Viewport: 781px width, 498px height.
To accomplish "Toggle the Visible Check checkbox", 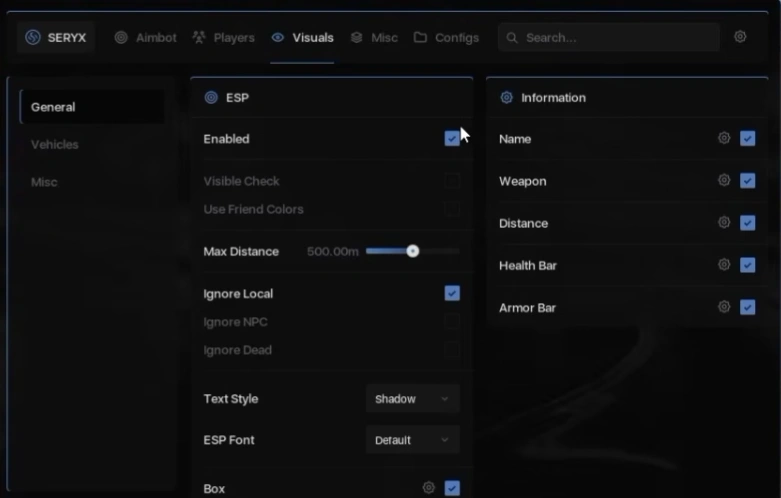I will pos(452,181).
